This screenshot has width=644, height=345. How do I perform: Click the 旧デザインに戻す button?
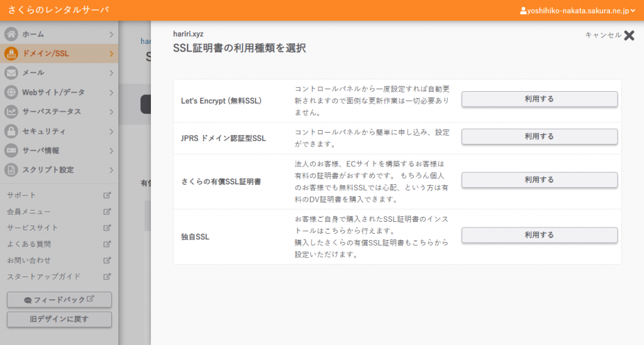coord(59,319)
